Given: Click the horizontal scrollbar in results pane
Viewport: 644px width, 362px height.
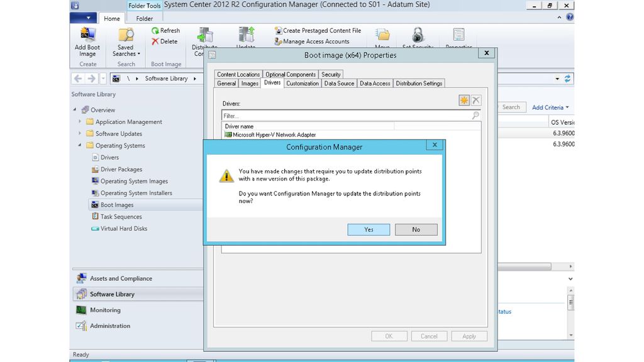Looking at the screenshot, I should click(x=525, y=266).
